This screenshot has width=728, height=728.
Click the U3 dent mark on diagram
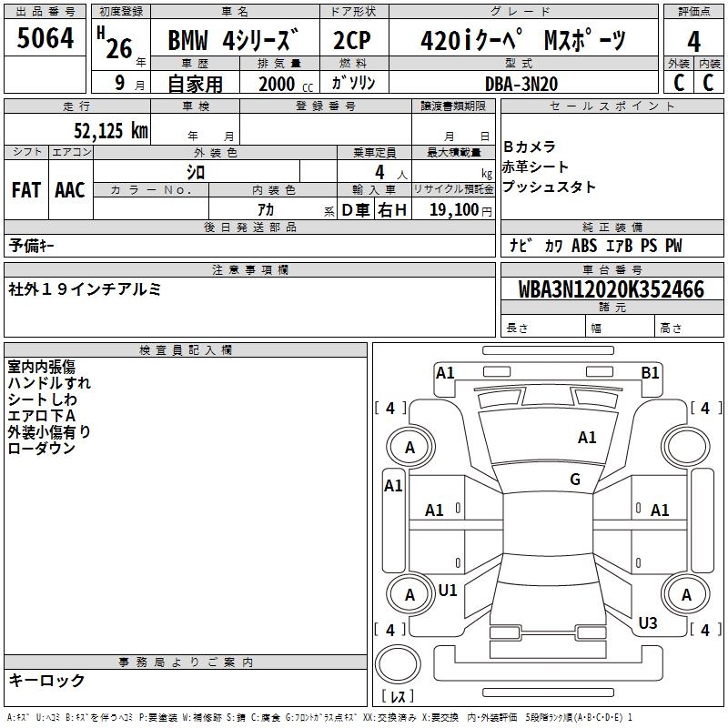(x=647, y=623)
